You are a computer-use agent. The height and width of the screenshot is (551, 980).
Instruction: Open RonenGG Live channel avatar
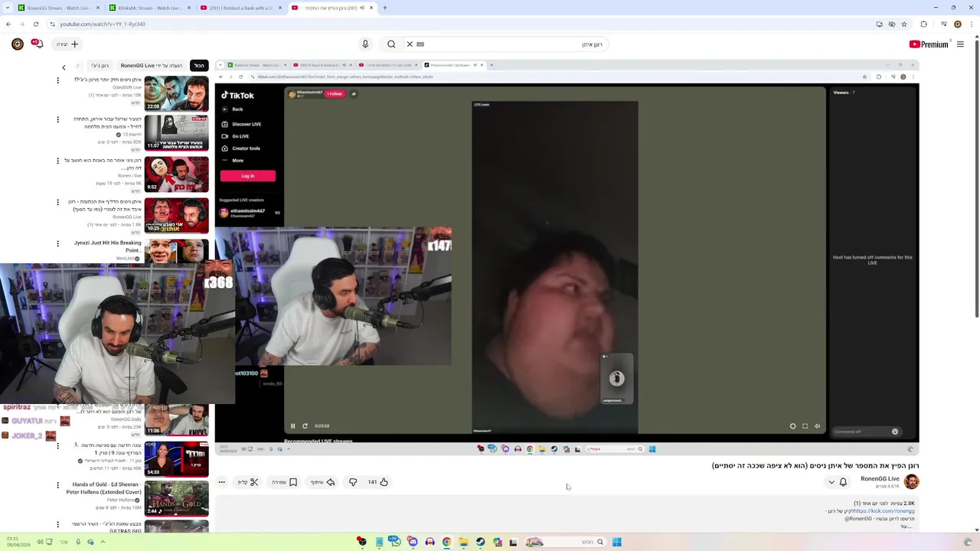911,481
